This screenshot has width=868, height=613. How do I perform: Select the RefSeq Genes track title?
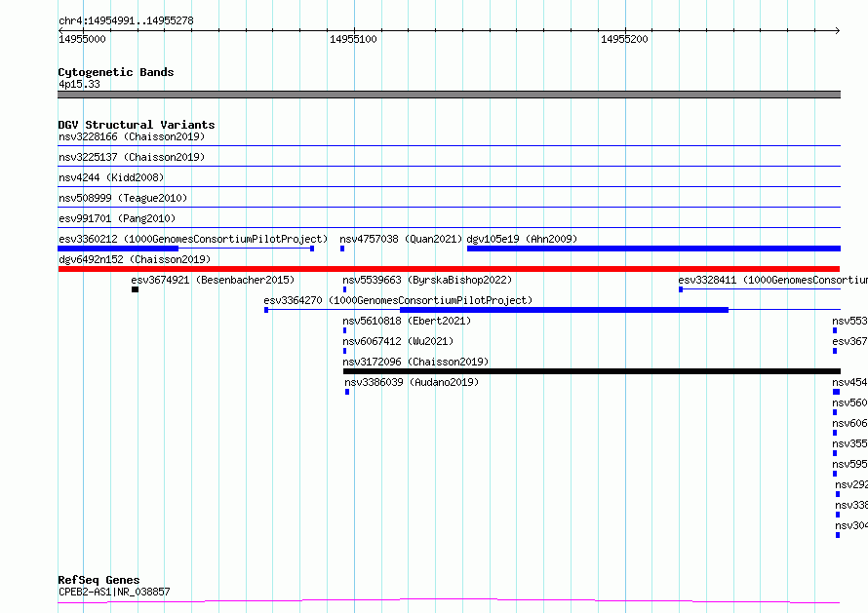(x=99, y=580)
